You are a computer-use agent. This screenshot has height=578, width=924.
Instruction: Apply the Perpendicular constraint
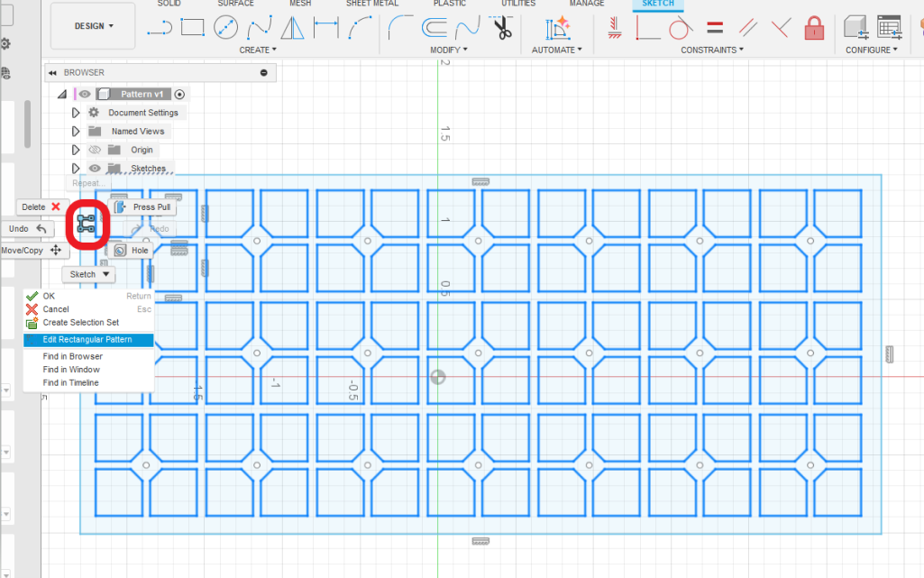coord(781,27)
